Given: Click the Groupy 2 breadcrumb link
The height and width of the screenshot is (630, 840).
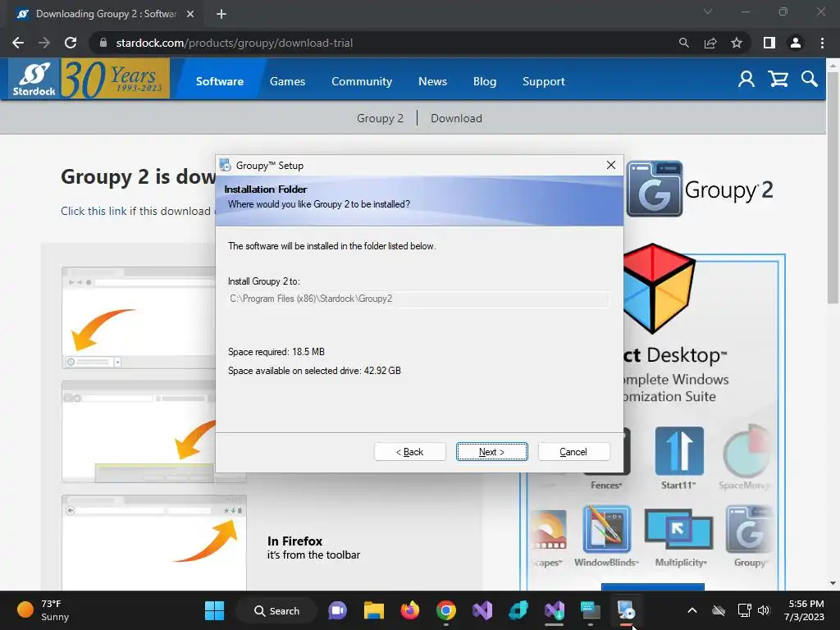Looking at the screenshot, I should tap(380, 118).
